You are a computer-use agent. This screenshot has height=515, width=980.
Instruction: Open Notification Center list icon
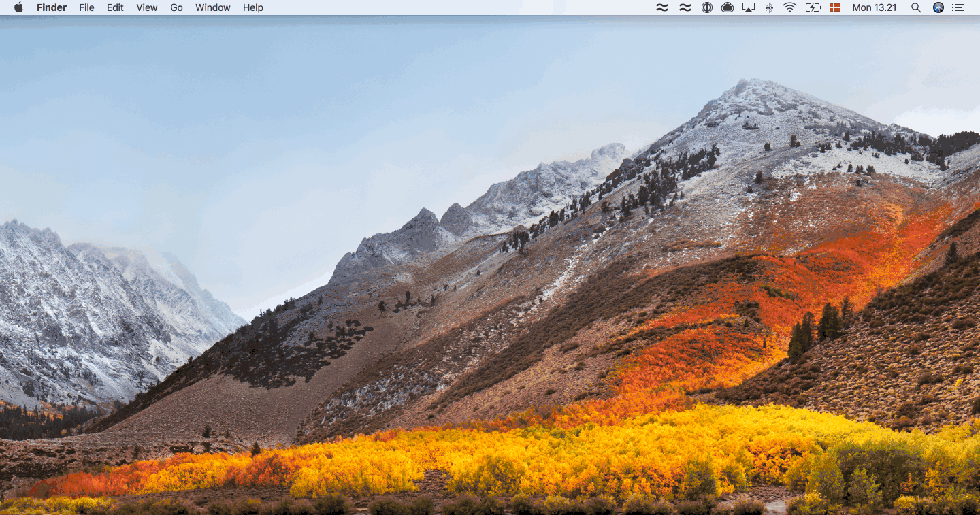959,7
